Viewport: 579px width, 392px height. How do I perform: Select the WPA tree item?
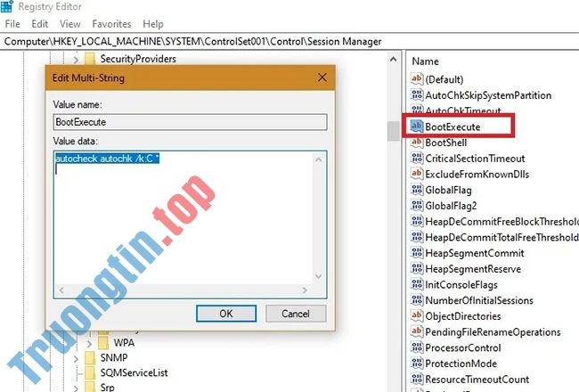(124, 343)
